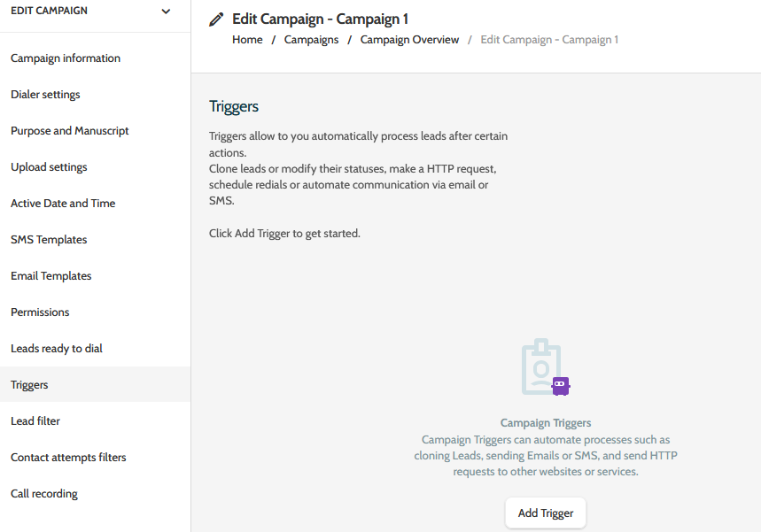Screen dimensions: 761x532
Task: Open the Purpose and Manuscript section
Action: tap(69, 130)
